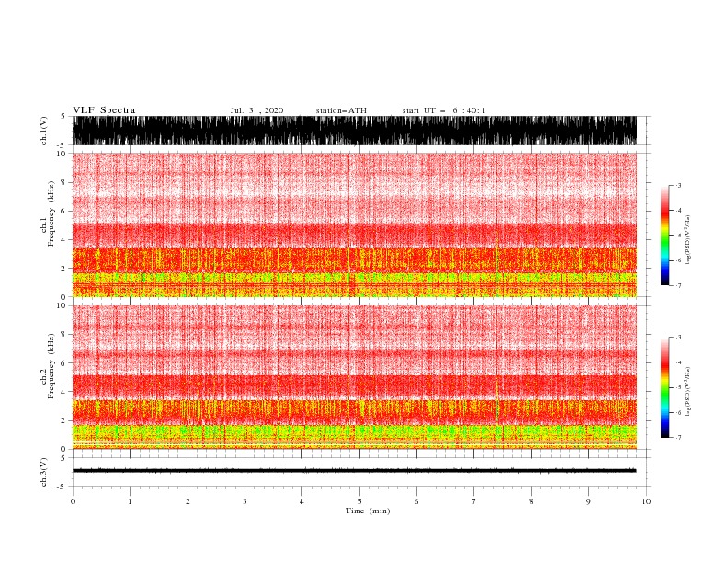Select the date text "Jul. 3 , 2020"
The height and width of the screenshot is (563, 728).
(256, 110)
